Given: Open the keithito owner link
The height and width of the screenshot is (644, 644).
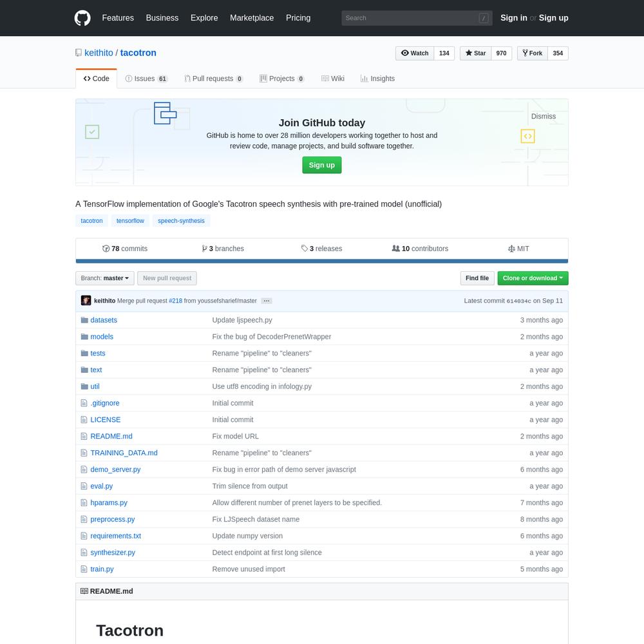Looking at the screenshot, I should coord(99,53).
